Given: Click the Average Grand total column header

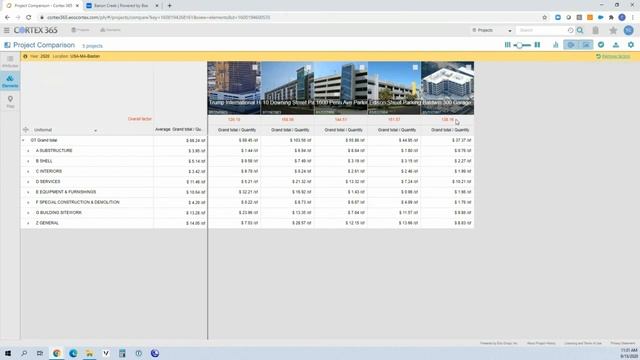Looking at the screenshot, I should [x=178, y=129].
